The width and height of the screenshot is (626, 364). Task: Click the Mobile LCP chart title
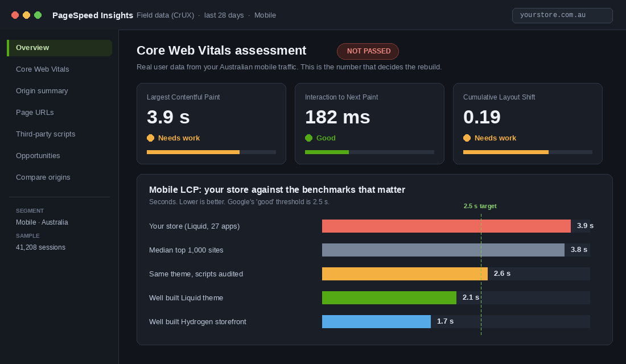point(277,190)
